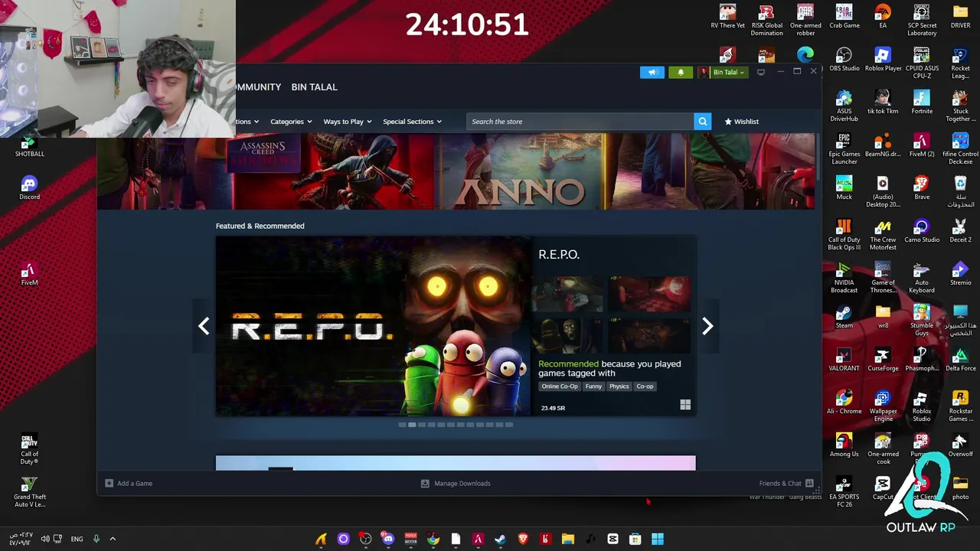Click the Chrome icon in the taskbar
The image size is (980, 551).
click(433, 540)
